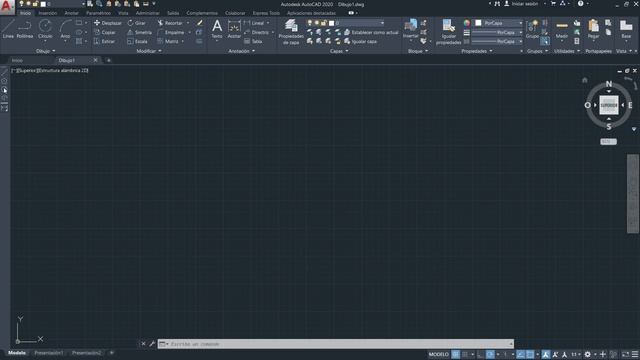Screen dimensions: 640x360
Task: Open the Paramétrico ribbon tab
Action: click(98, 13)
